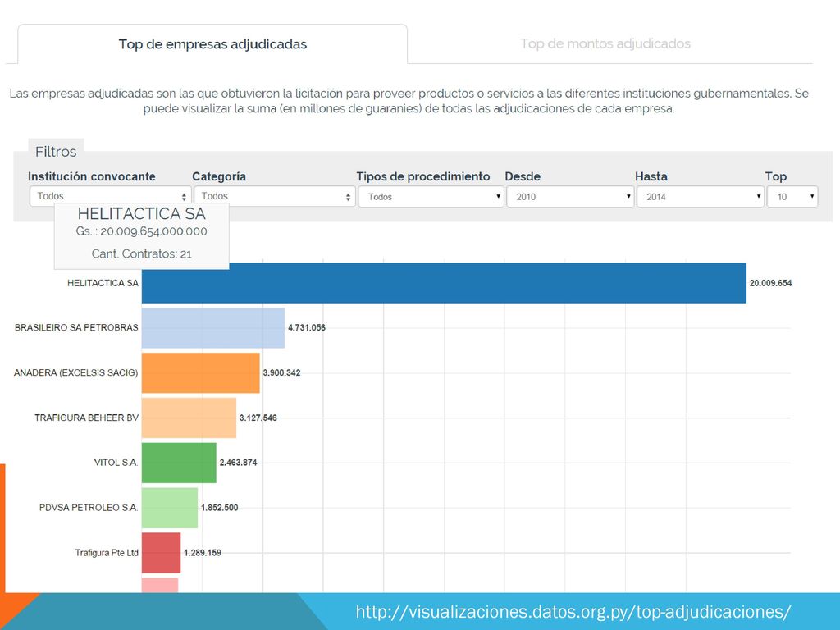Change the Desde year 2010 dropdown
This screenshot has width=840, height=630.
(x=570, y=197)
